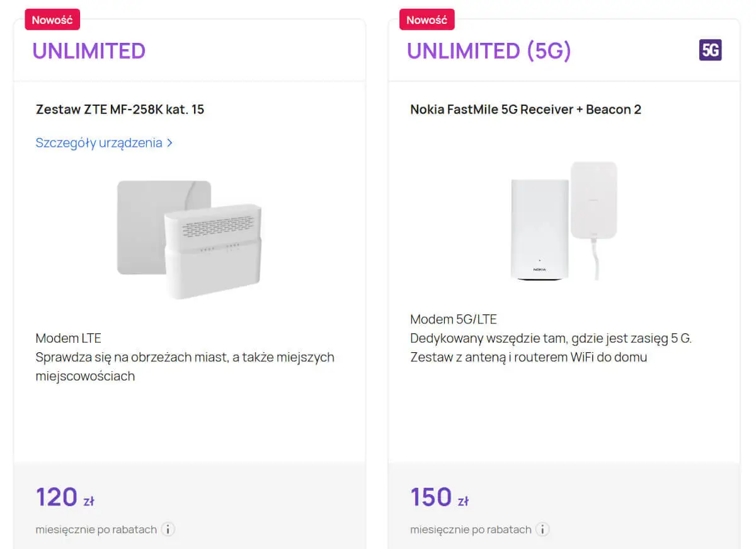Click the Nokia FastMile 5G Receiver + Beacon 2 name

pos(525,109)
